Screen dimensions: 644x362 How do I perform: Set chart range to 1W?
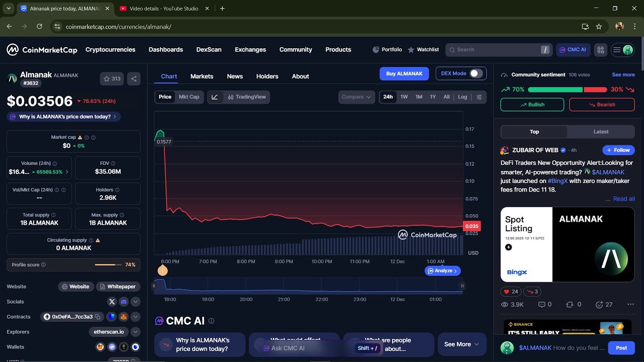404,97
